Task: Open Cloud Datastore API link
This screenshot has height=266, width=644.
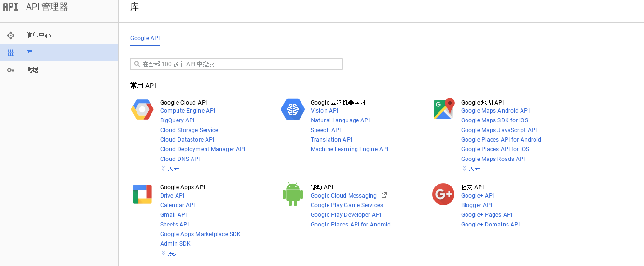Action: 187,140
